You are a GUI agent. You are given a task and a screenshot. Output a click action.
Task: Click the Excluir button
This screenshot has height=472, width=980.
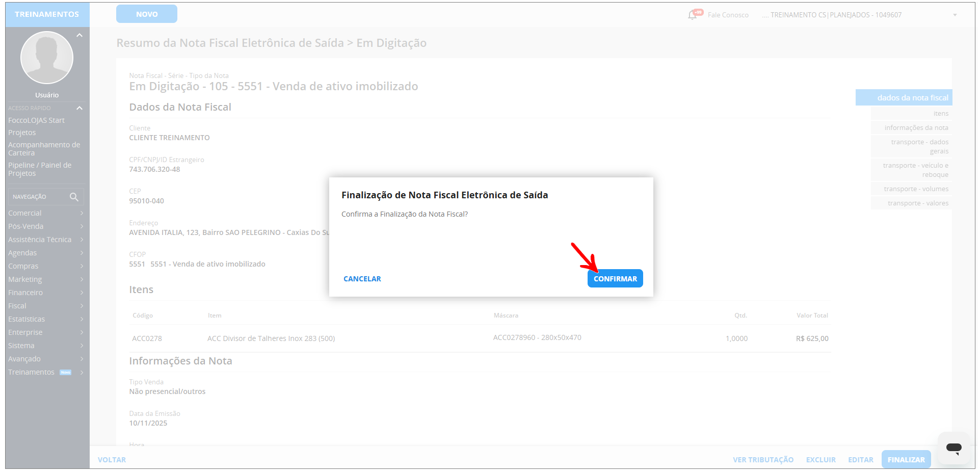(821, 460)
